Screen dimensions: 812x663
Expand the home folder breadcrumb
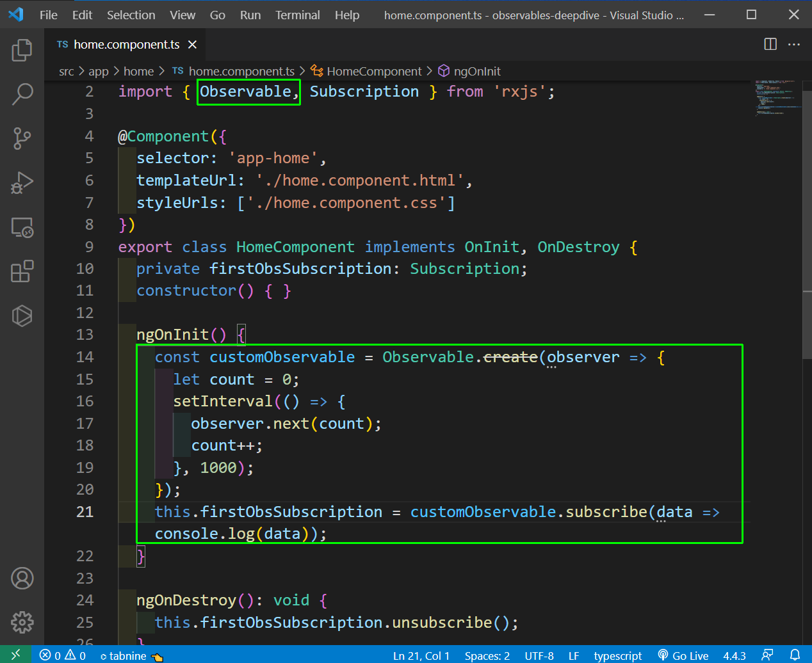pos(138,71)
